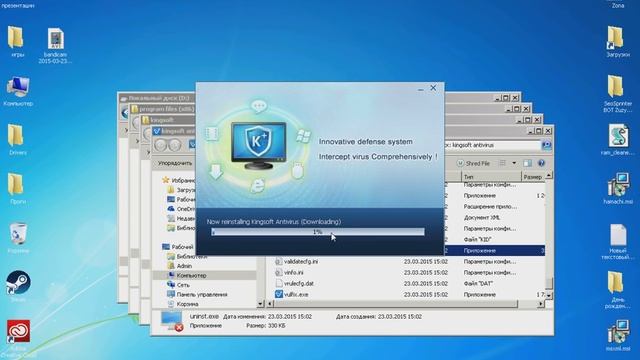
Task: Open the Корзина recycle bin on the desktop
Action: click(18, 238)
